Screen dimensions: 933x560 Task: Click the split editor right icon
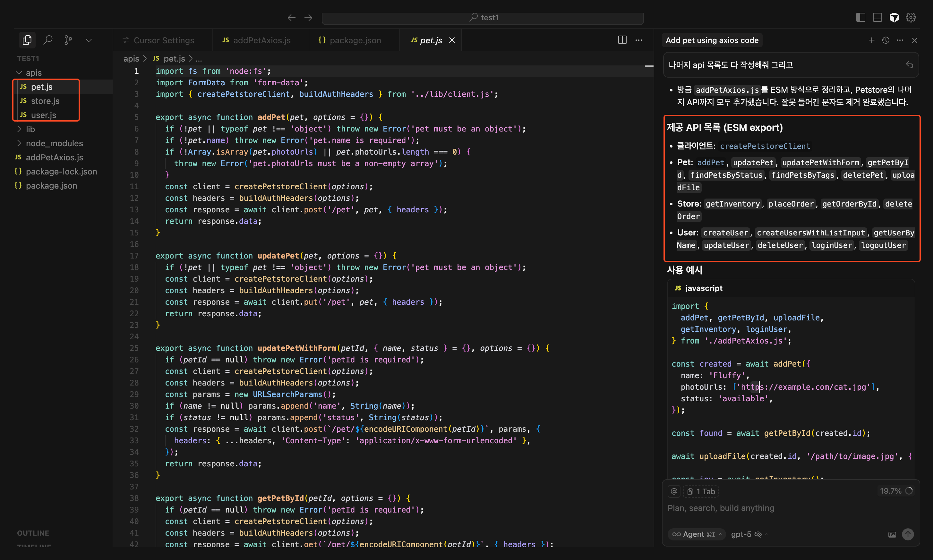[x=622, y=40]
